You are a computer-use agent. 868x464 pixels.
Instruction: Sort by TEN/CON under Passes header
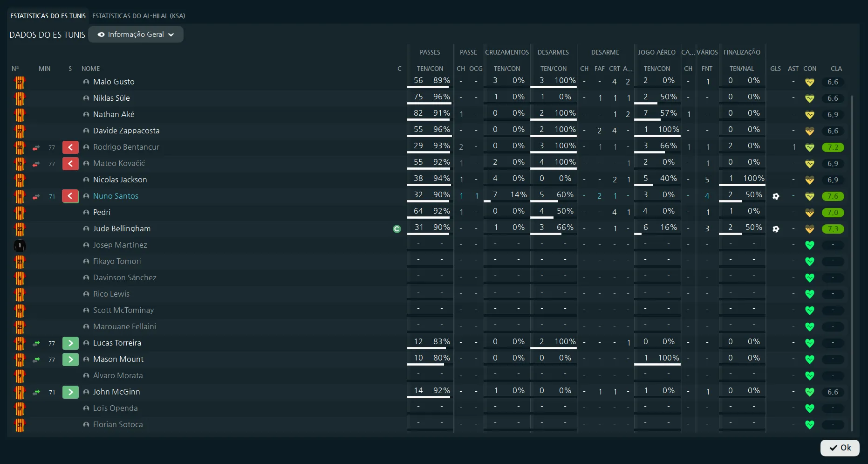click(x=430, y=69)
